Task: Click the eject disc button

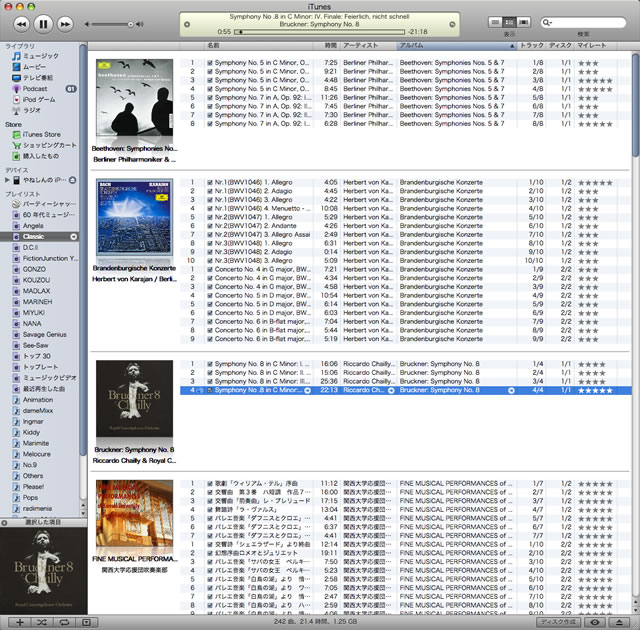Action: 619,622
